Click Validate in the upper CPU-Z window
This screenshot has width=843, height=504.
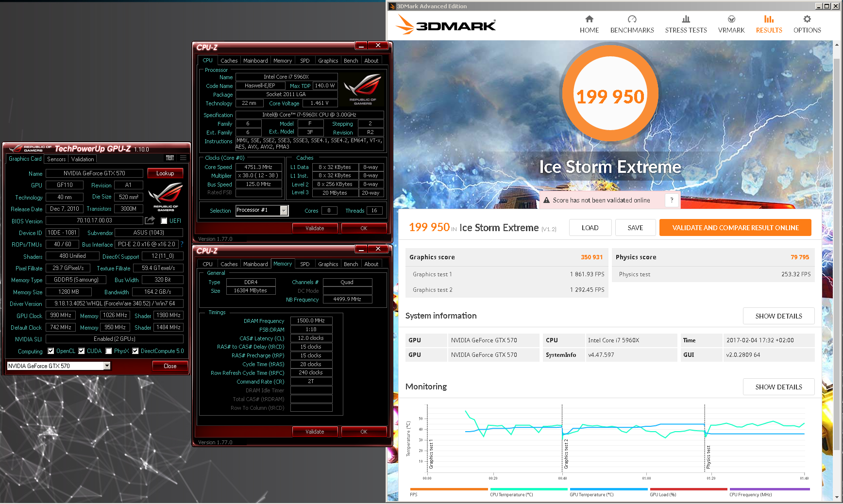click(315, 228)
